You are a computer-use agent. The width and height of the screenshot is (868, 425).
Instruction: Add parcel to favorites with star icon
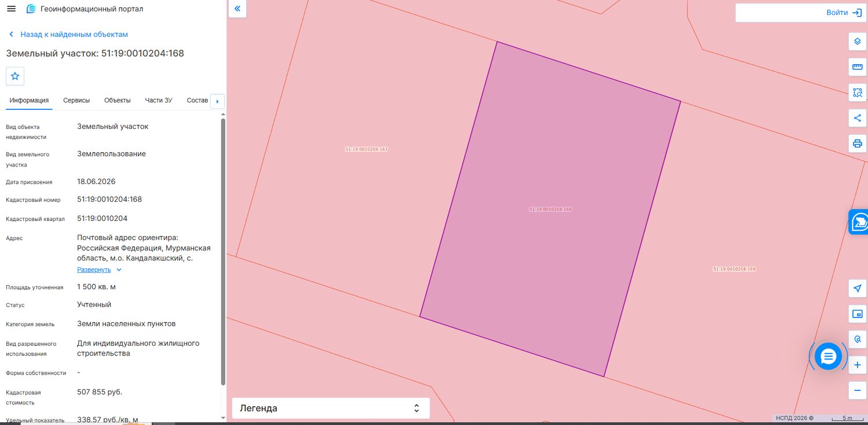15,76
